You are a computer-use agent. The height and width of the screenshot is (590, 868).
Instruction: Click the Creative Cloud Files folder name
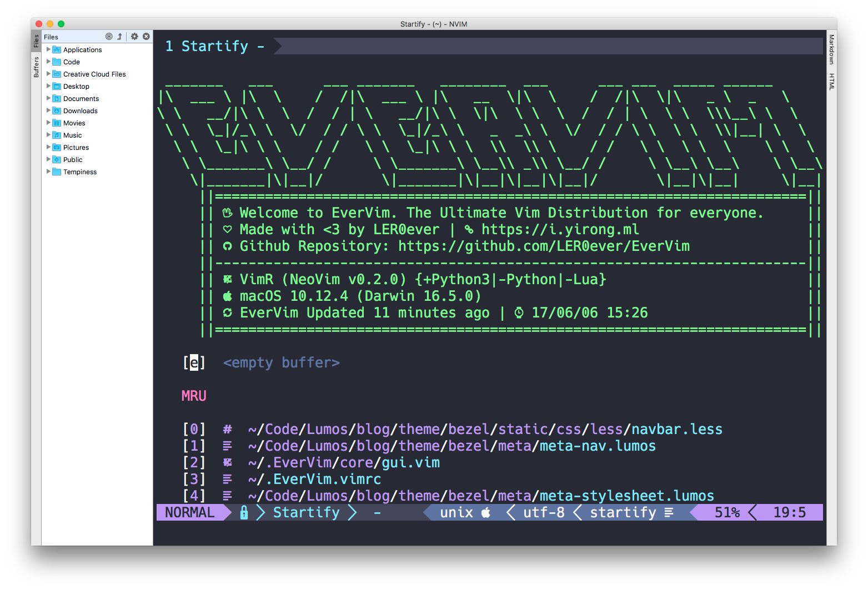(x=94, y=74)
